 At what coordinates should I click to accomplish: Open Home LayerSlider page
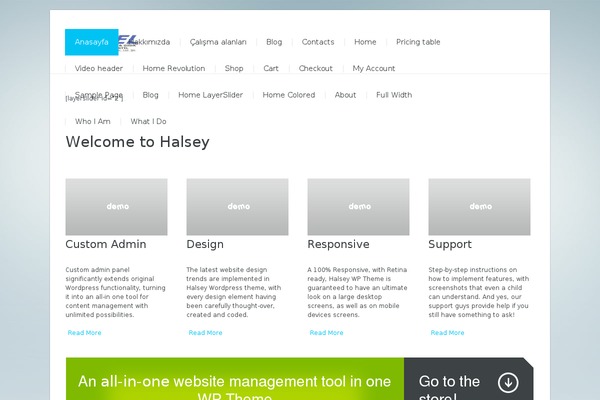click(x=210, y=95)
